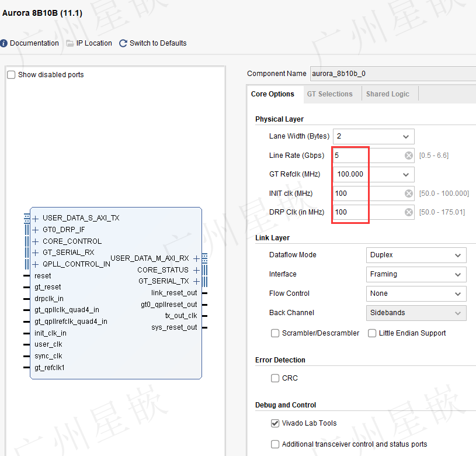Select the reset port in the block diagram
The image size is (476, 456).
tap(43, 276)
